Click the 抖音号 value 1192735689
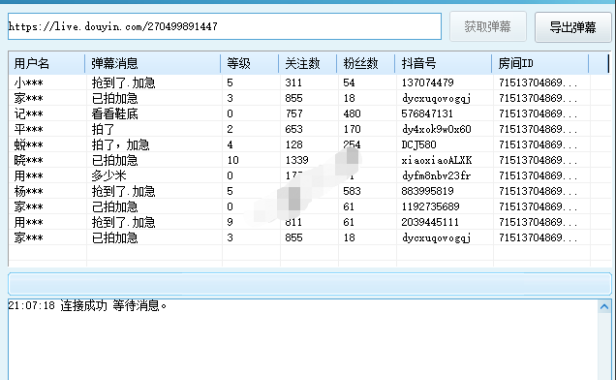The height and width of the screenshot is (380, 616). 430,207
